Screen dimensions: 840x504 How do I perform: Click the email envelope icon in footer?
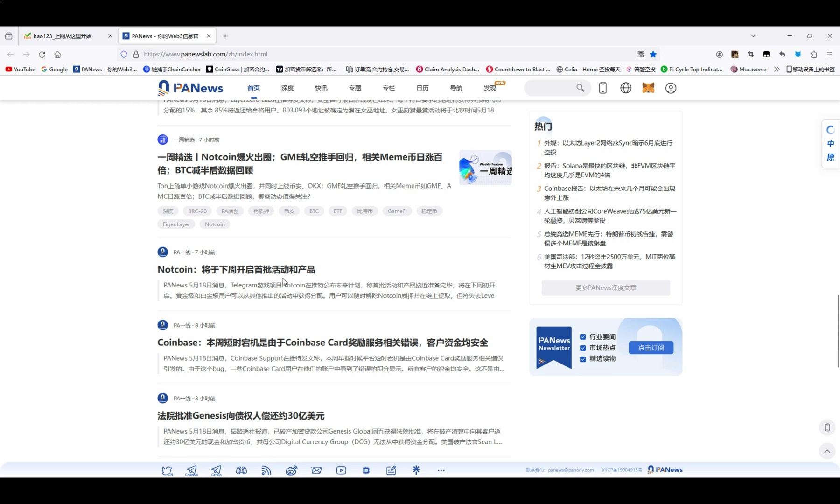316,470
